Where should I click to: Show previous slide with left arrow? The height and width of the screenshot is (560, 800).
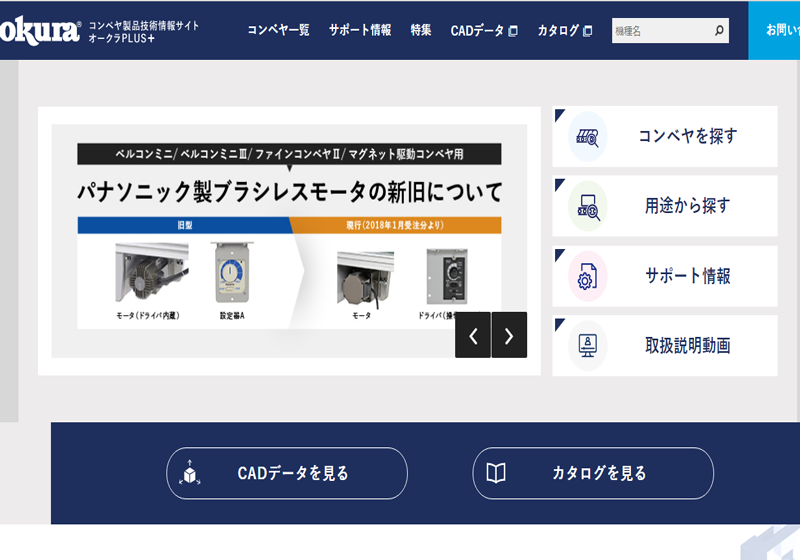473,335
